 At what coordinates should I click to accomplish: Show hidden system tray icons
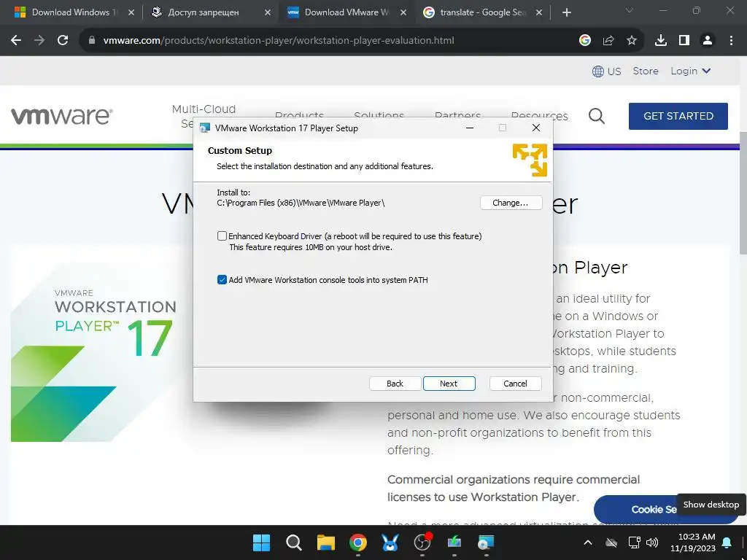pos(588,542)
